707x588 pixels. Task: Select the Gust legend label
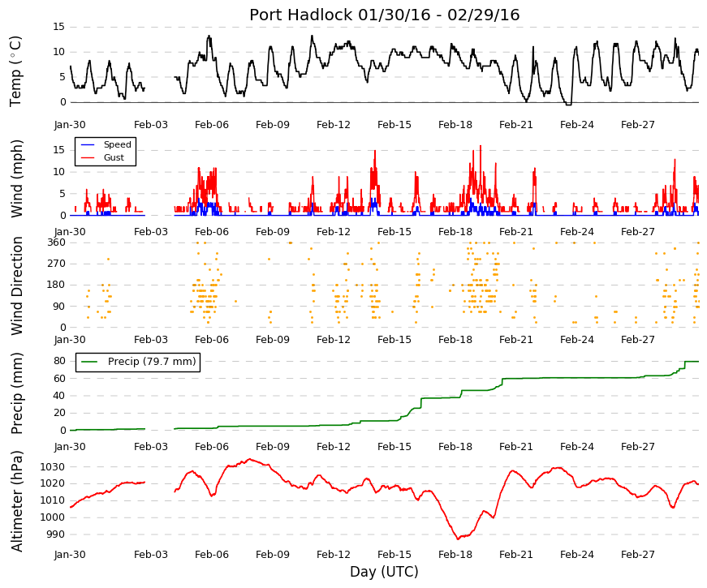114,157
